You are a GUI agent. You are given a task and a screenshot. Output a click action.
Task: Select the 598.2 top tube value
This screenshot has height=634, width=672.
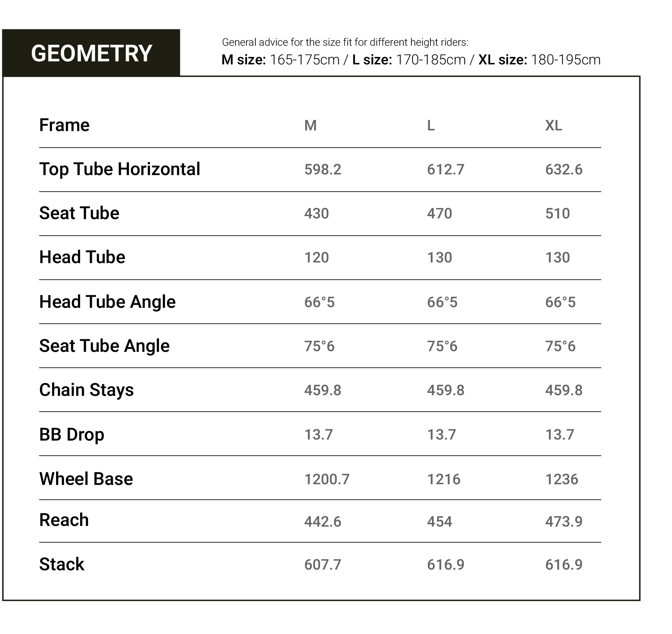pyautogui.click(x=322, y=170)
